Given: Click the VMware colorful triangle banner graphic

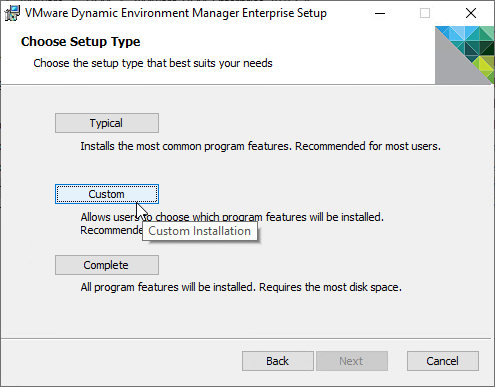Looking at the screenshot, I should (464, 55).
